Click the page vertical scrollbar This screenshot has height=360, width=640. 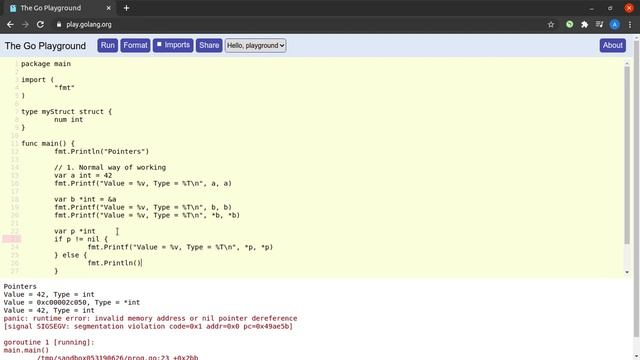click(636, 188)
